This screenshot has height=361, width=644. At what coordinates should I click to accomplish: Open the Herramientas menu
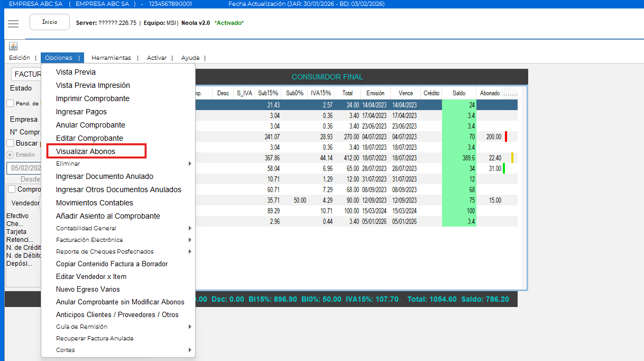111,58
